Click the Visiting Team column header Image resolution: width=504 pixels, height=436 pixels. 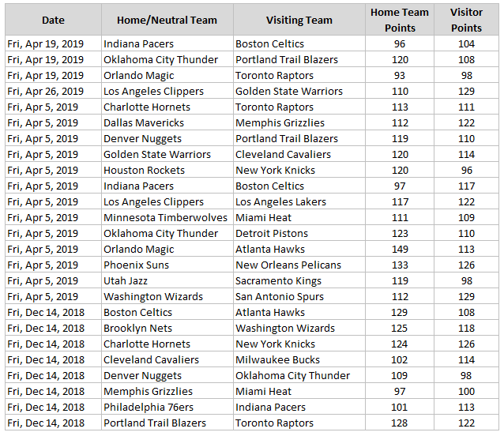(299, 20)
